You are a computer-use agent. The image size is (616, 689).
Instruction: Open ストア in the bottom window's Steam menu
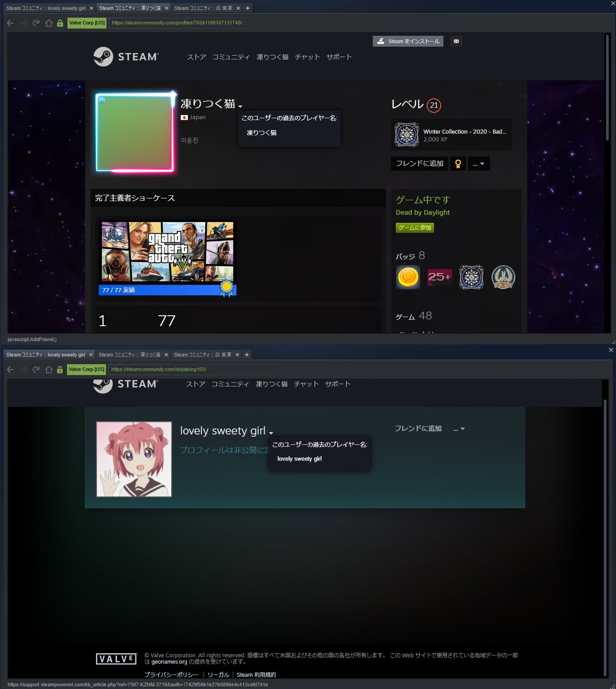pyautogui.click(x=196, y=384)
